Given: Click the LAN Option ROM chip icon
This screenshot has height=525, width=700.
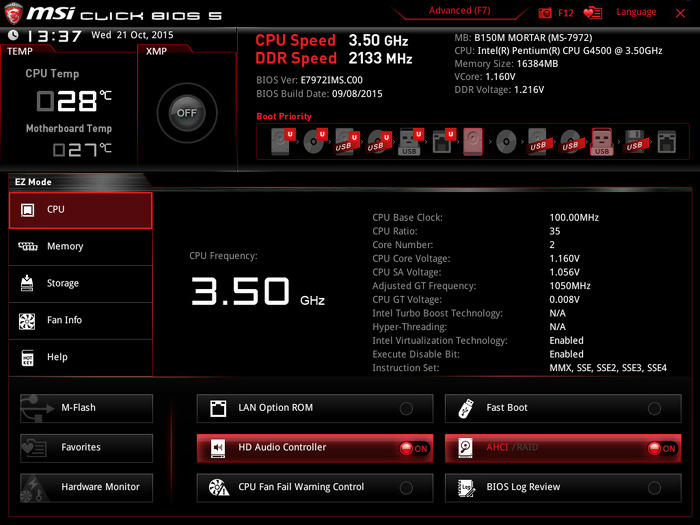Looking at the screenshot, I should coord(218,408).
